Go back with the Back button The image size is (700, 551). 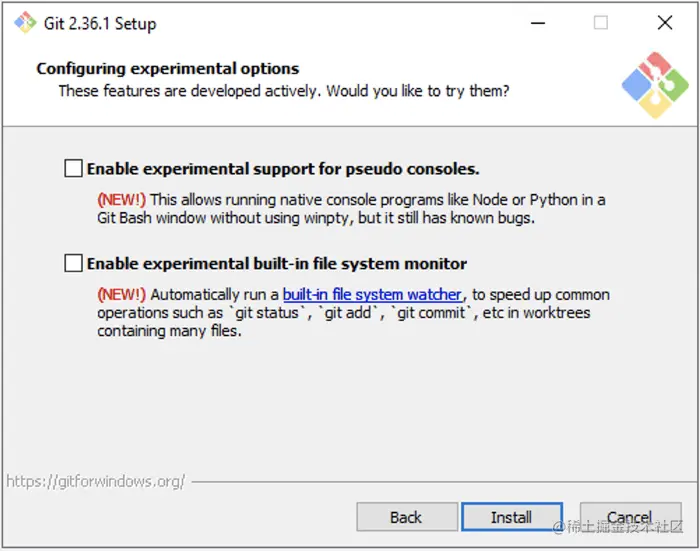pyautogui.click(x=405, y=517)
